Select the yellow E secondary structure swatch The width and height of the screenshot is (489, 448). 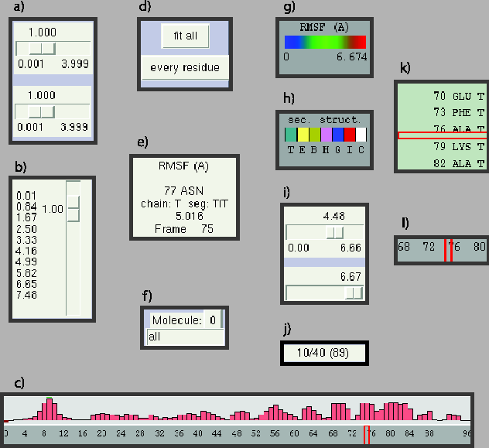303,135
